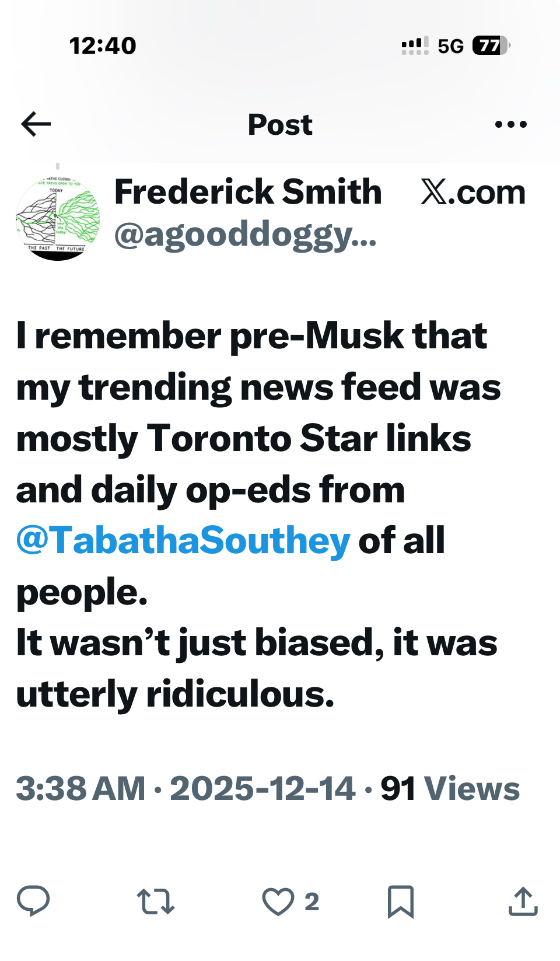Open the @TabathaSouthey mention link
This screenshot has height=961, width=560.
tap(183, 540)
